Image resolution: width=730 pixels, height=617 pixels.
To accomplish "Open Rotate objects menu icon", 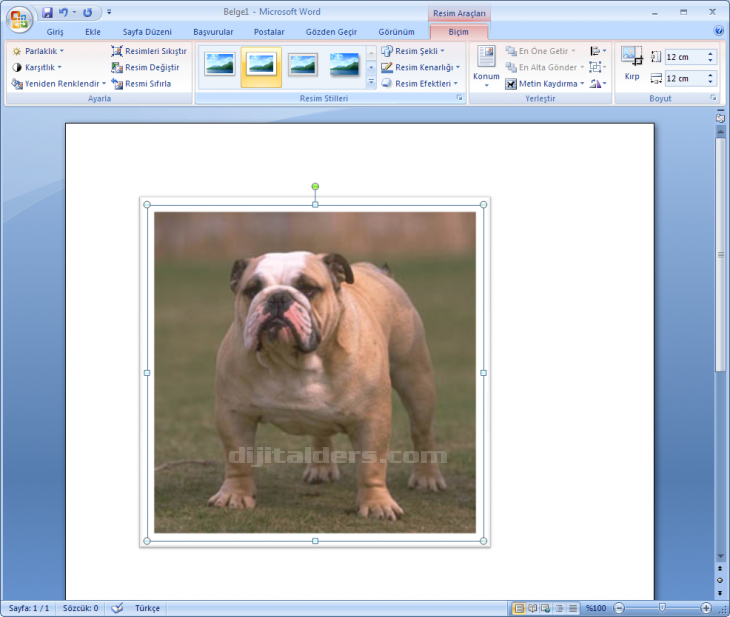I will 598,83.
